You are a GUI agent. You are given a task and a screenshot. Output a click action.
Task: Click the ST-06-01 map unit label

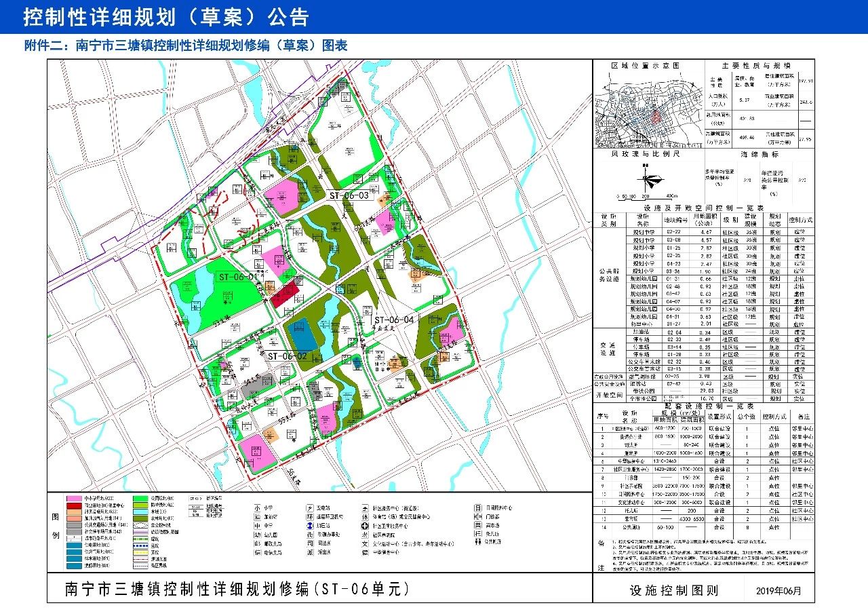coord(237,277)
